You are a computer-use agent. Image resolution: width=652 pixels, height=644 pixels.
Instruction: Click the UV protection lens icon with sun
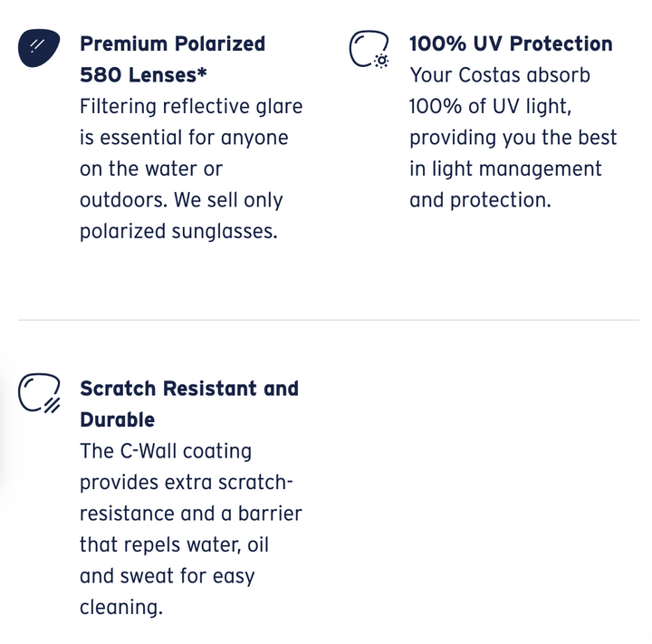(x=369, y=49)
